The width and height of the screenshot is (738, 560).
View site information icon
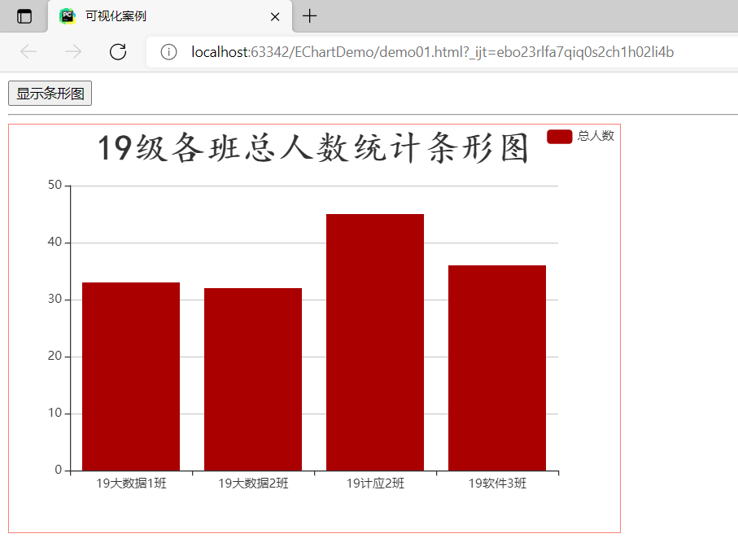(x=168, y=52)
